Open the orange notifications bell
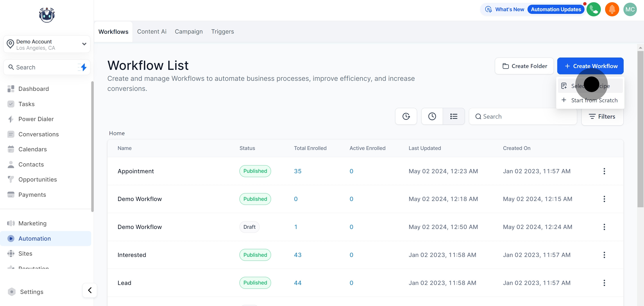 pyautogui.click(x=612, y=9)
